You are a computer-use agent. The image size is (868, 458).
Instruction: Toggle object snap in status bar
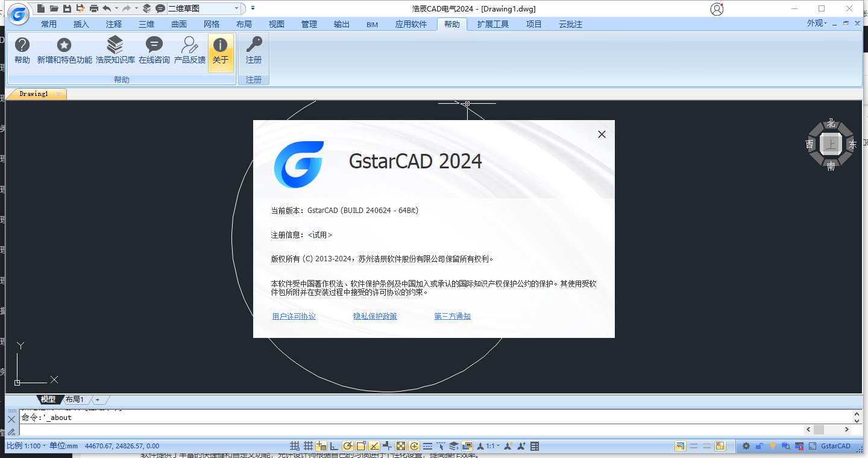(361, 447)
